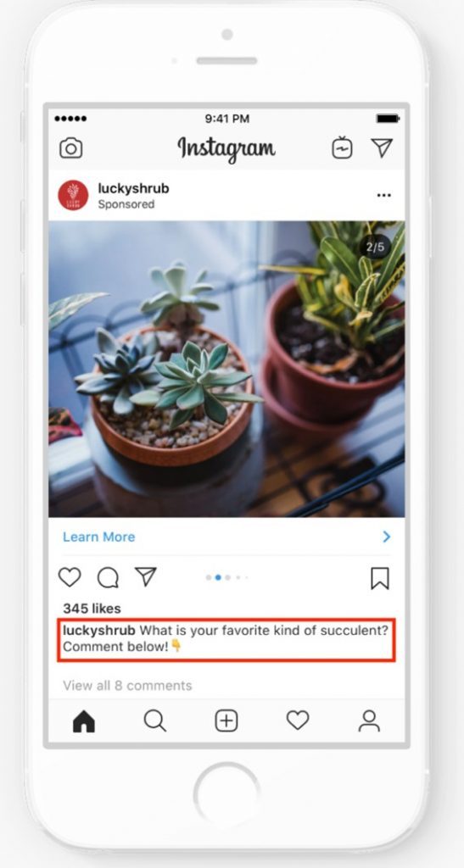Create new post with plus icon
This screenshot has width=464, height=868.
[x=226, y=721]
